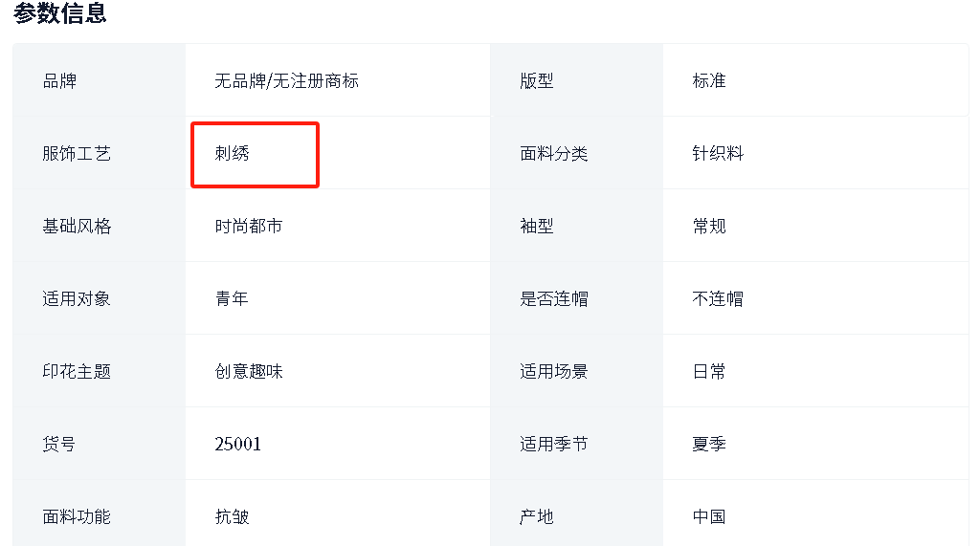Click the 抗皱 fabric function value
Image resolution: width=980 pixels, height=546 pixels.
(232, 516)
